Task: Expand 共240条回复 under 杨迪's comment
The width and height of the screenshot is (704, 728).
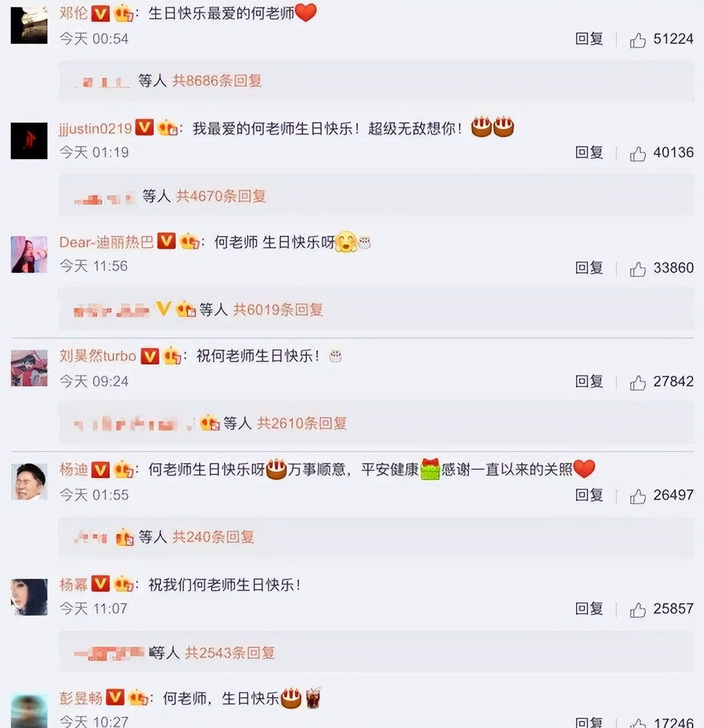Action: pos(213,537)
